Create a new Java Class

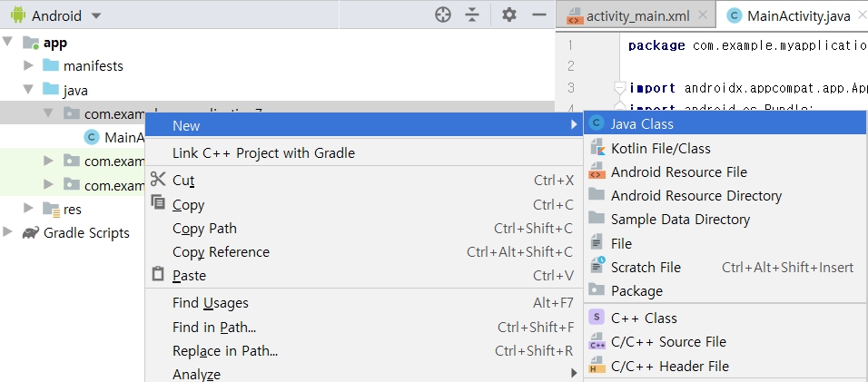coord(725,123)
